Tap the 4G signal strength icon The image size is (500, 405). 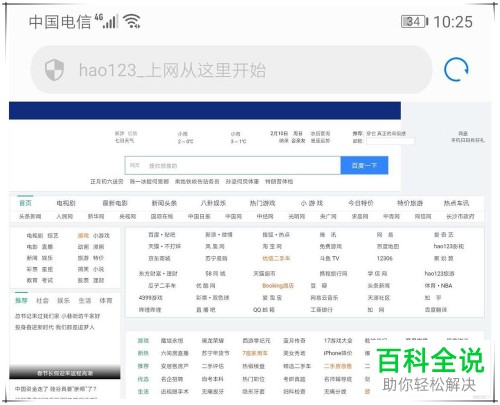[x=106, y=21]
